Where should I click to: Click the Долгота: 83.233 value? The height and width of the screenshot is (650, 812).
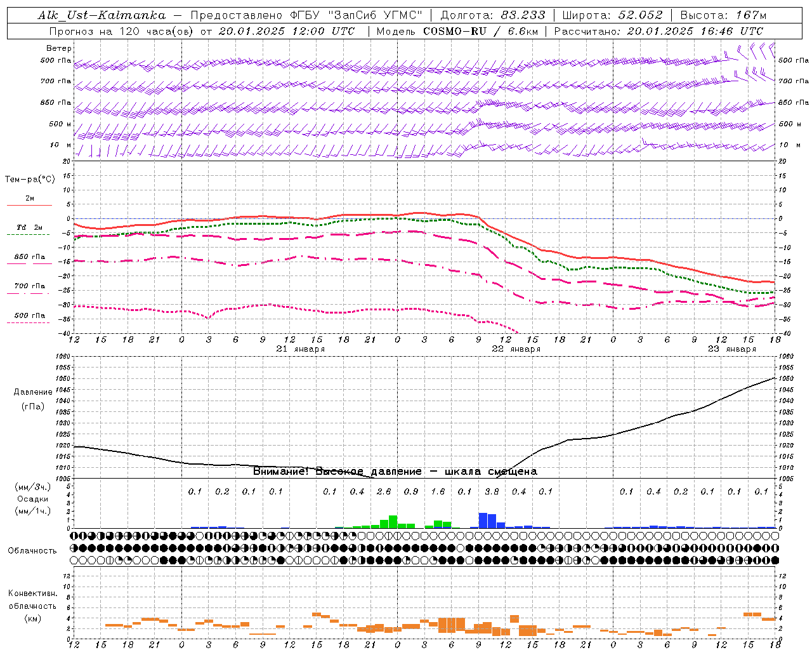pos(493,15)
